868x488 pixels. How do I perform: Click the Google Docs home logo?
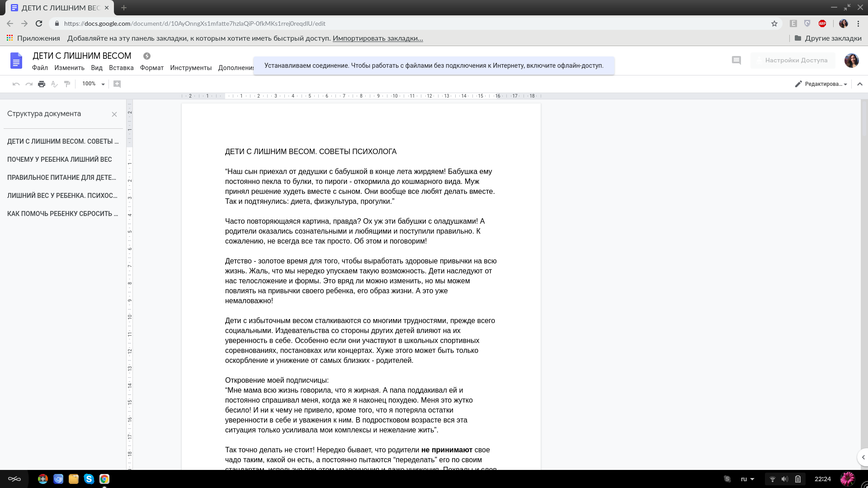16,61
